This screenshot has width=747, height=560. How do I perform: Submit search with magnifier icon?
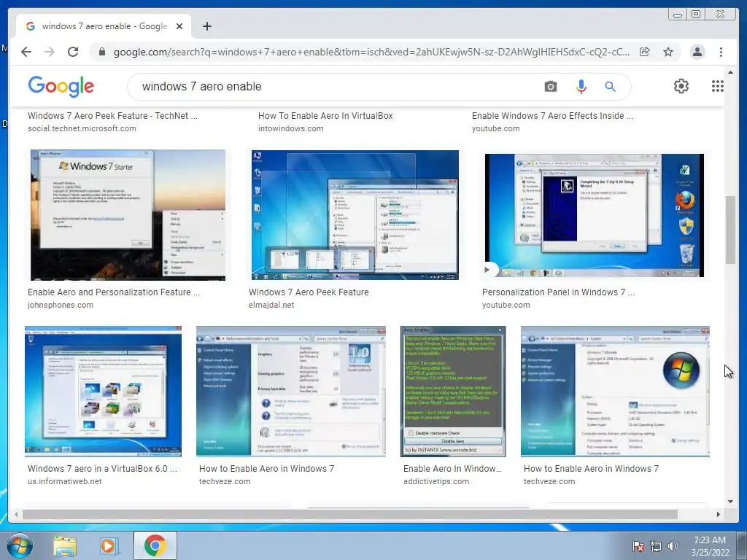610,86
